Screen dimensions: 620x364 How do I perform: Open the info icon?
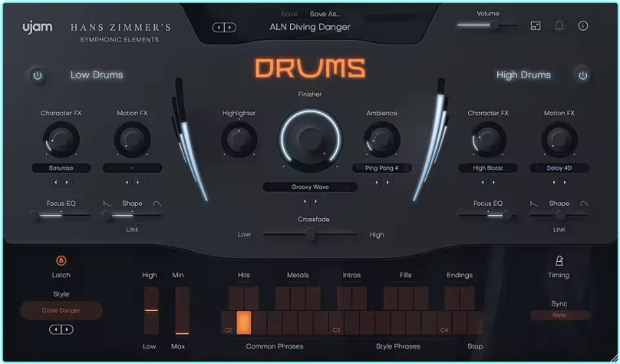pos(583,26)
